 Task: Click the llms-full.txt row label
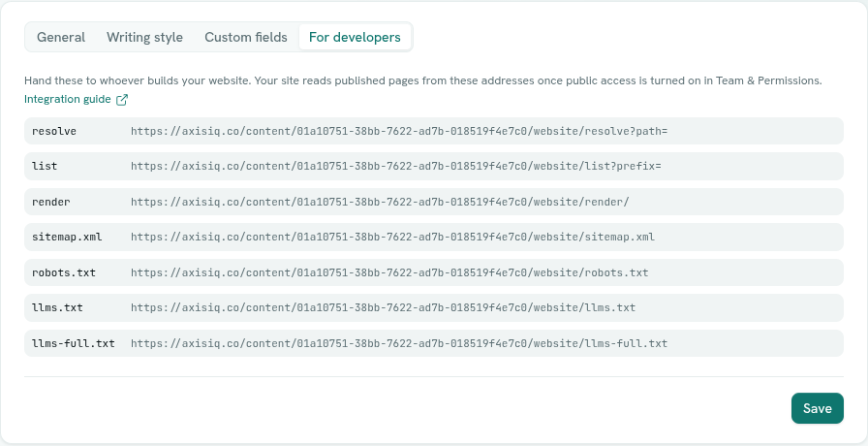74,343
